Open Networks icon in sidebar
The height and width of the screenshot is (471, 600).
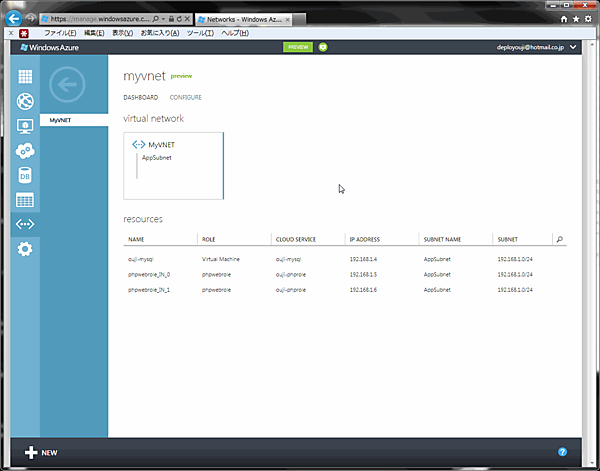click(25, 224)
